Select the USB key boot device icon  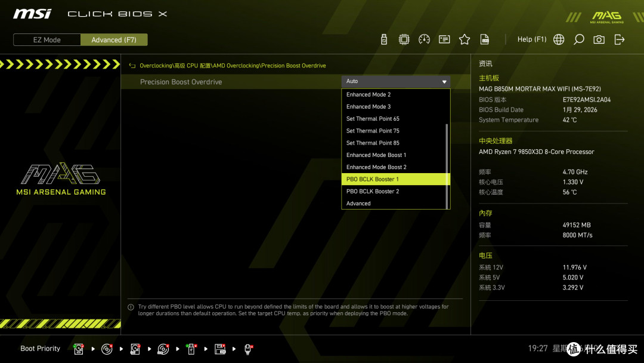(x=191, y=349)
